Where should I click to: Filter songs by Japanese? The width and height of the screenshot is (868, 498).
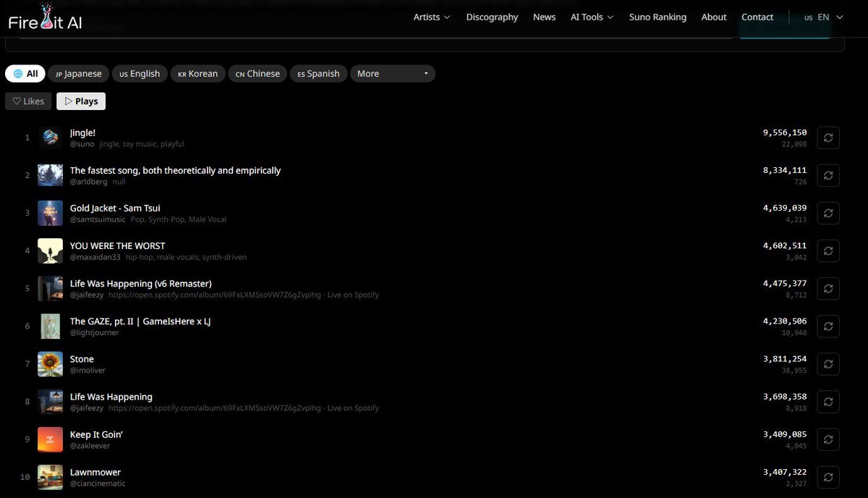click(x=79, y=74)
